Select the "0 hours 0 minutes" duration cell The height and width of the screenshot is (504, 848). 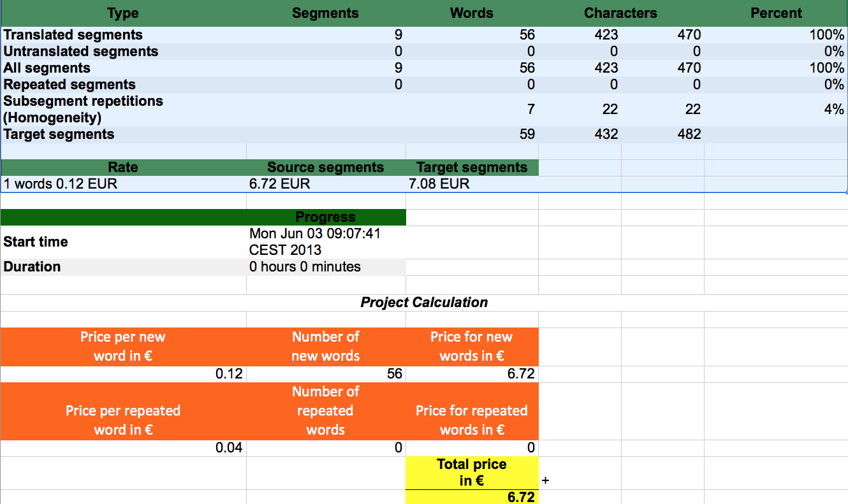[x=305, y=267]
